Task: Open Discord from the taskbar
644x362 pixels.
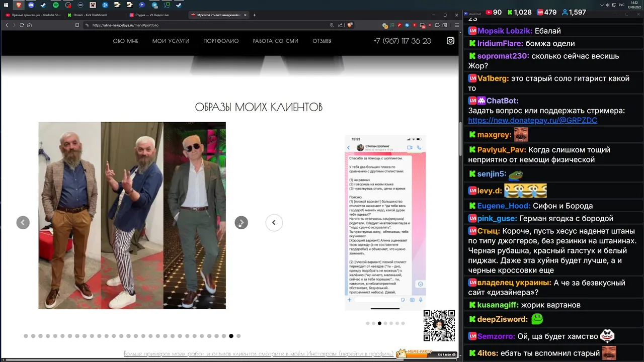Action: [31, 5]
